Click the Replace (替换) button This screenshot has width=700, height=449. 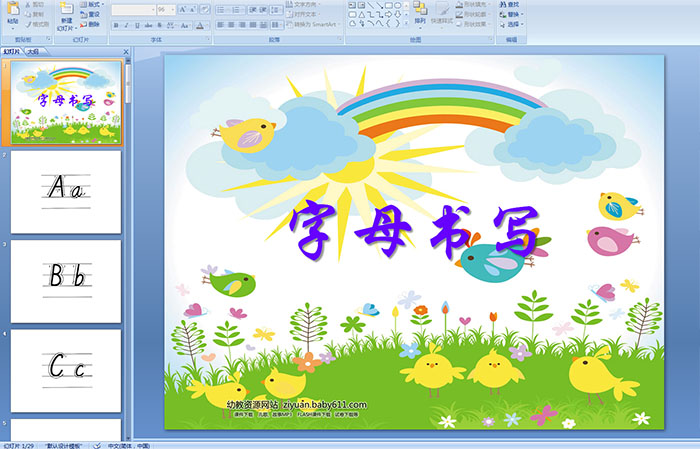[x=512, y=14]
